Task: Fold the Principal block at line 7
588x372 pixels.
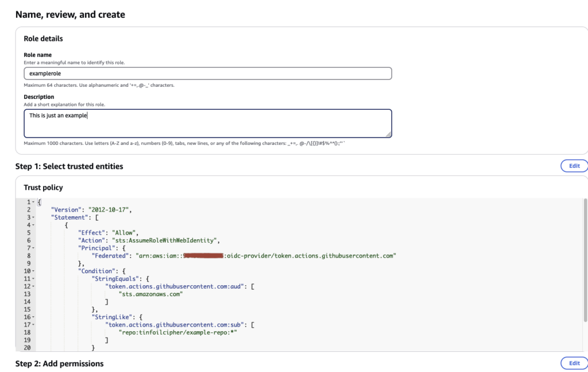Action: tap(33, 248)
